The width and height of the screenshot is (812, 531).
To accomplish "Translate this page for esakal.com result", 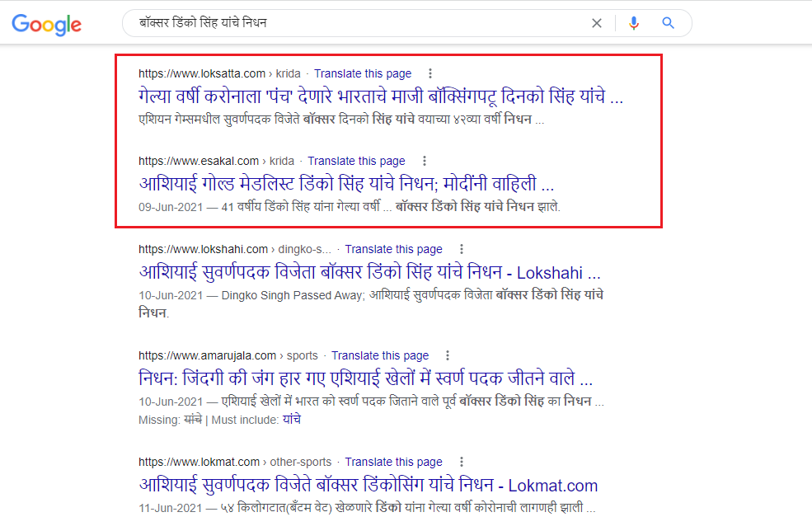I will [x=356, y=161].
